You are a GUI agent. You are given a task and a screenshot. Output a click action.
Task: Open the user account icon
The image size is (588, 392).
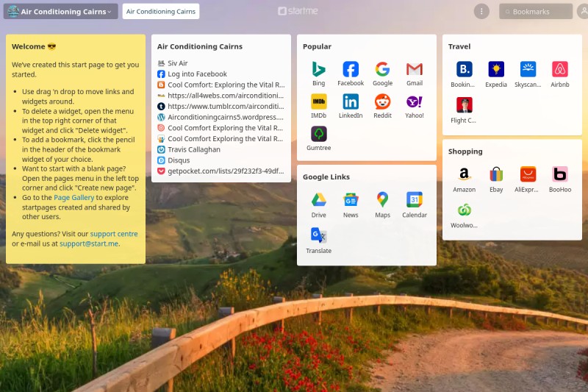582,11
